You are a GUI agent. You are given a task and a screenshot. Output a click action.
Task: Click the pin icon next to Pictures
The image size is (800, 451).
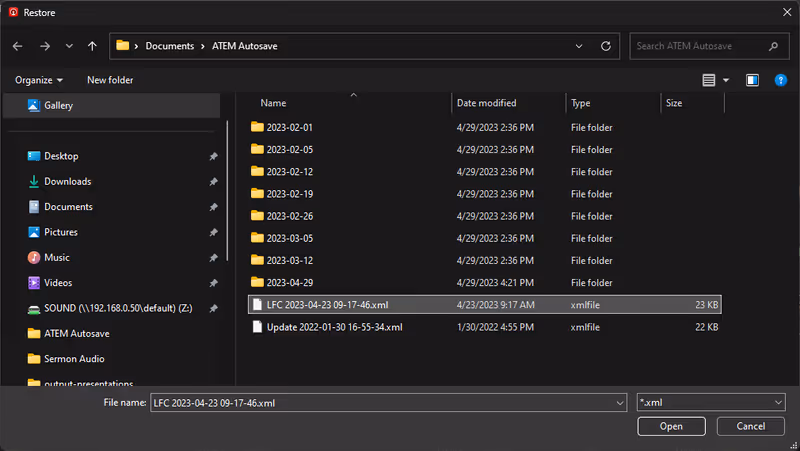pyautogui.click(x=213, y=233)
